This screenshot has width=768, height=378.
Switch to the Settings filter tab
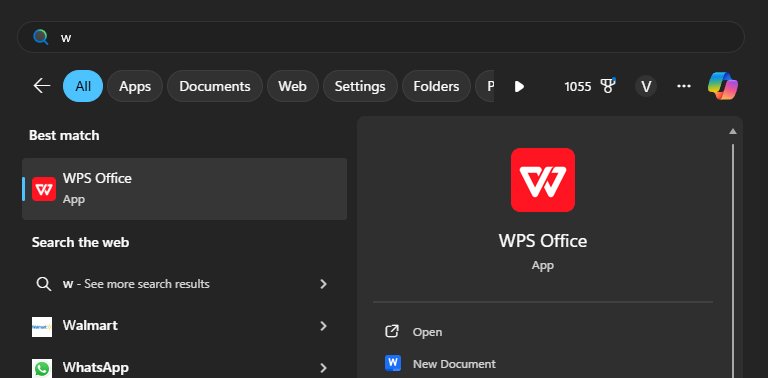[360, 86]
